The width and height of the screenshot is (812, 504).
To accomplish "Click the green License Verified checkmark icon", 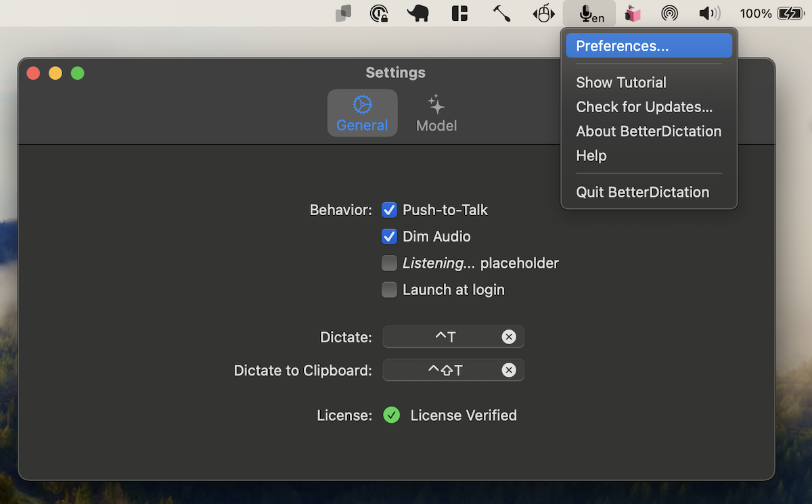I will 392,415.
